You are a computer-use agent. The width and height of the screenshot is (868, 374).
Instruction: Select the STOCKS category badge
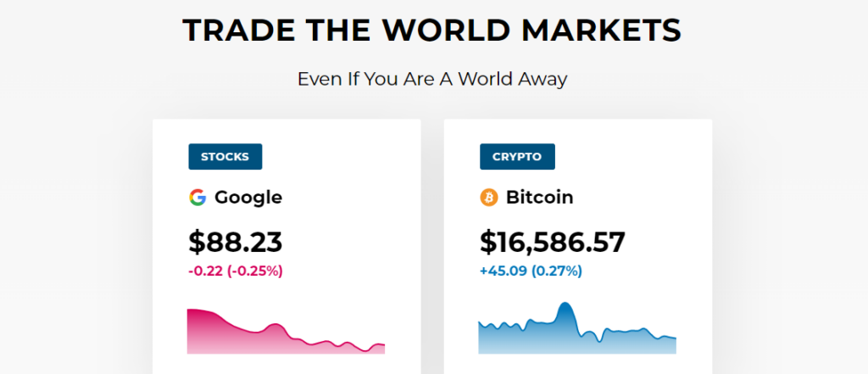(225, 157)
